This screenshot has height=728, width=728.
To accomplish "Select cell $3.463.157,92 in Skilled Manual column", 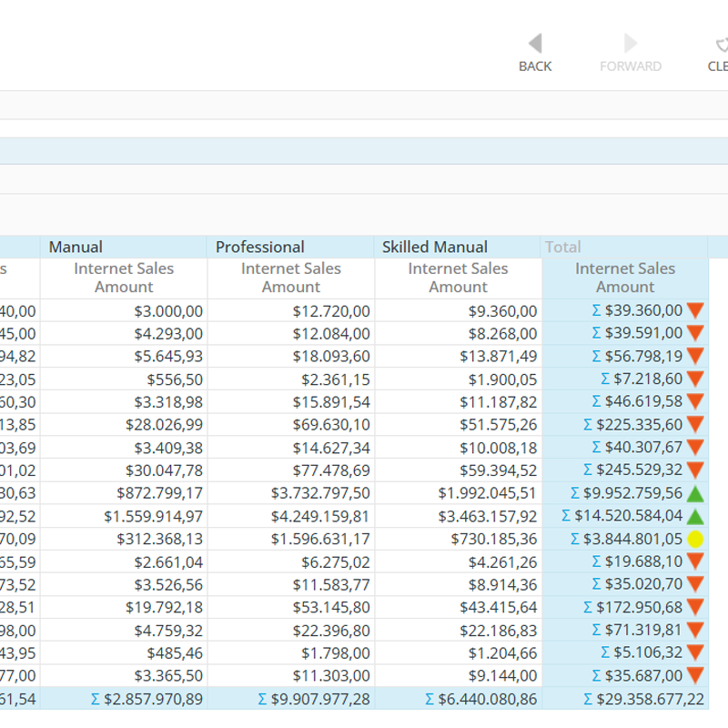I will point(458,516).
